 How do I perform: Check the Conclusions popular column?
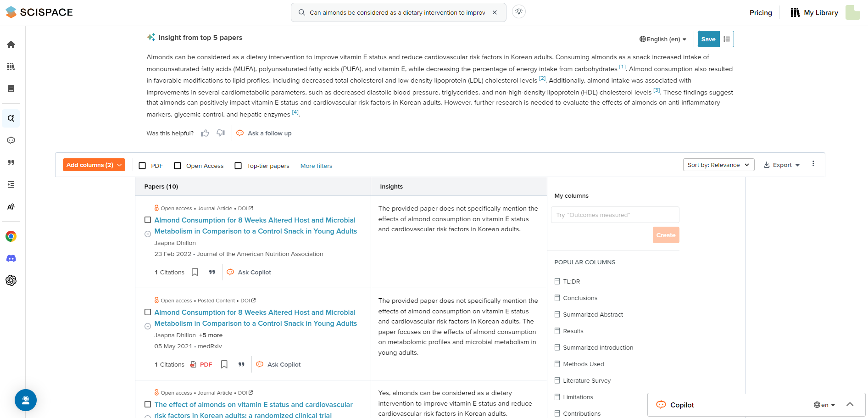tap(557, 298)
